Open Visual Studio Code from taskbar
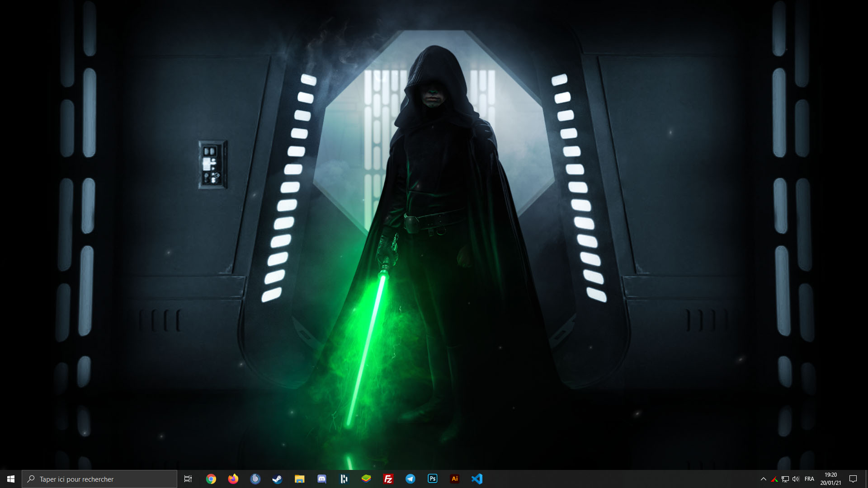Image resolution: width=868 pixels, height=488 pixels. [477, 479]
